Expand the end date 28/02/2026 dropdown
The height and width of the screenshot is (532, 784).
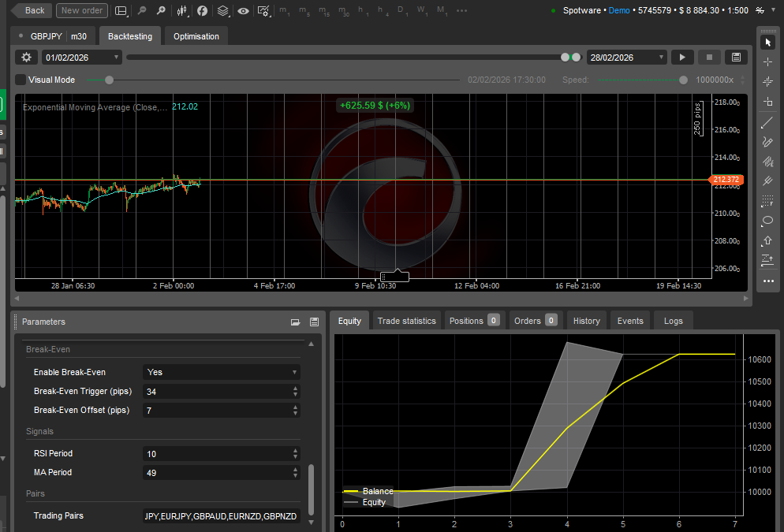tap(627, 58)
